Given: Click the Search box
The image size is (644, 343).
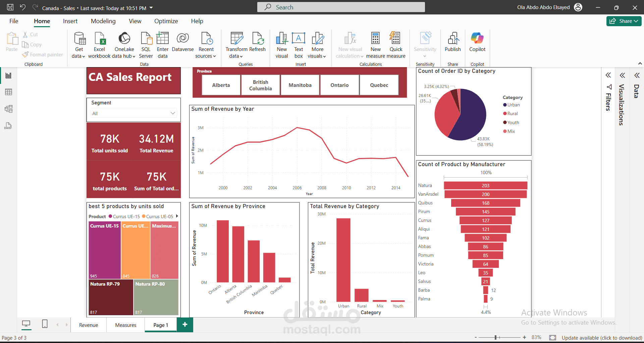Looking at the screenshot, I should click(x=341, y=7).
